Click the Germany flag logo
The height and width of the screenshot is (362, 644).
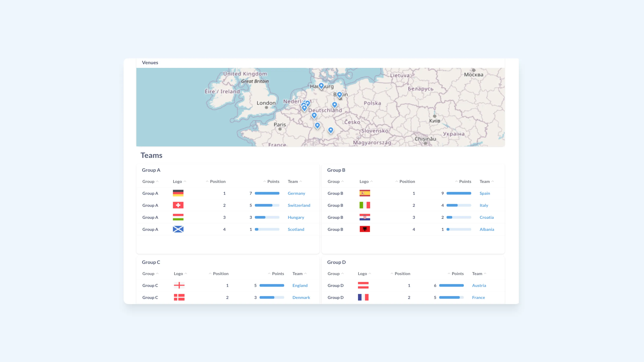[x=178, y=193]
